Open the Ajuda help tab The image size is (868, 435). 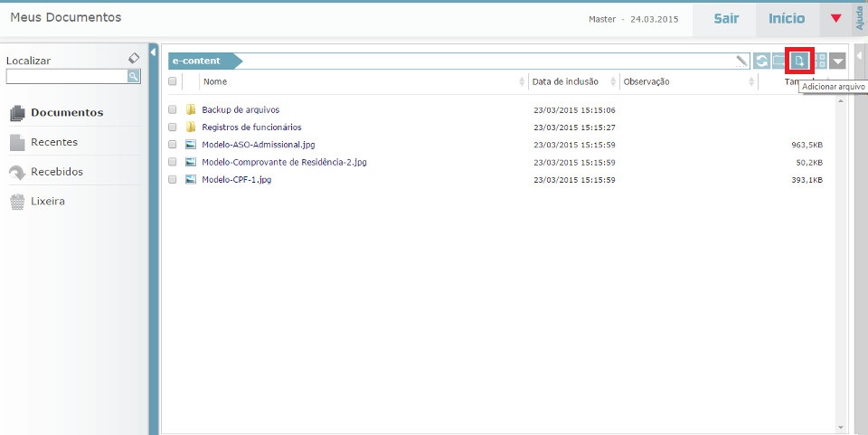tap(860, 18)
